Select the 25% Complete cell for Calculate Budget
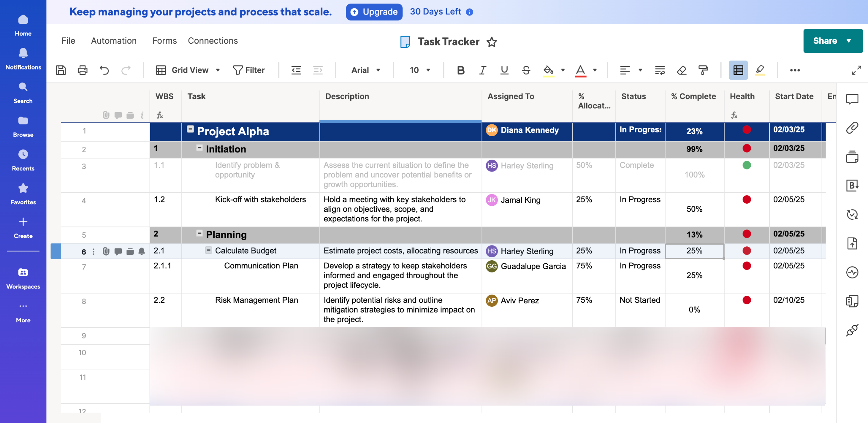Screen dimensions: 868x423 (x=694, y=251)
